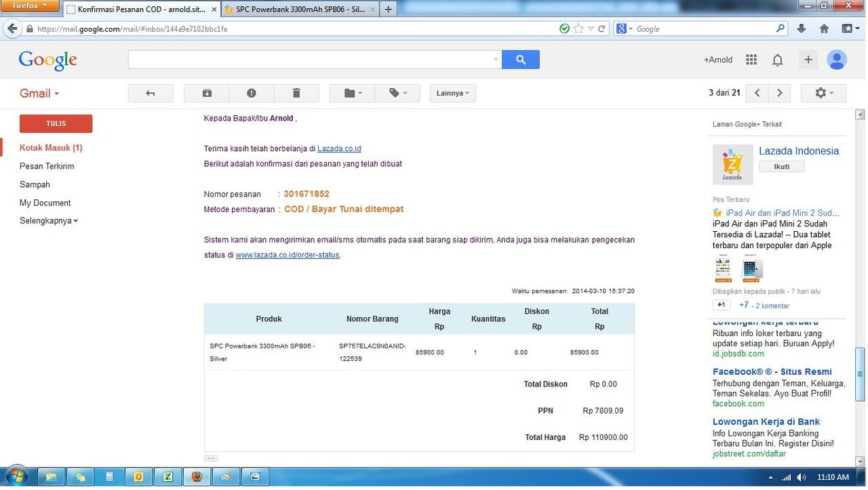This screenshot has height=490, width=868.
Task: Open the Excel taskbar icon
Action: click(167, 477)
